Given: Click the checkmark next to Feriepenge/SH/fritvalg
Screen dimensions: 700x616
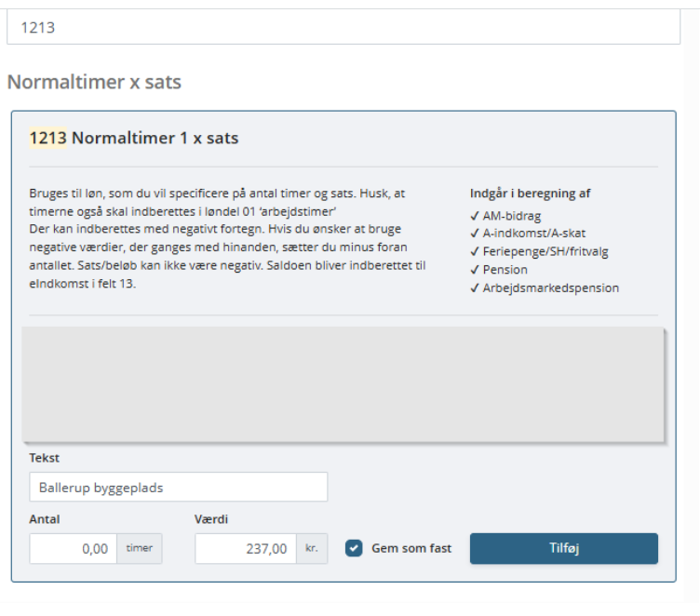Looking at the screenshot, I should tap(475, 251).
